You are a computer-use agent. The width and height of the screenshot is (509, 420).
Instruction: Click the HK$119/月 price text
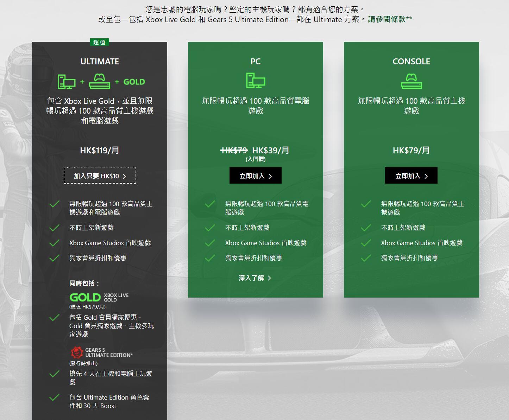click(100, 151)
